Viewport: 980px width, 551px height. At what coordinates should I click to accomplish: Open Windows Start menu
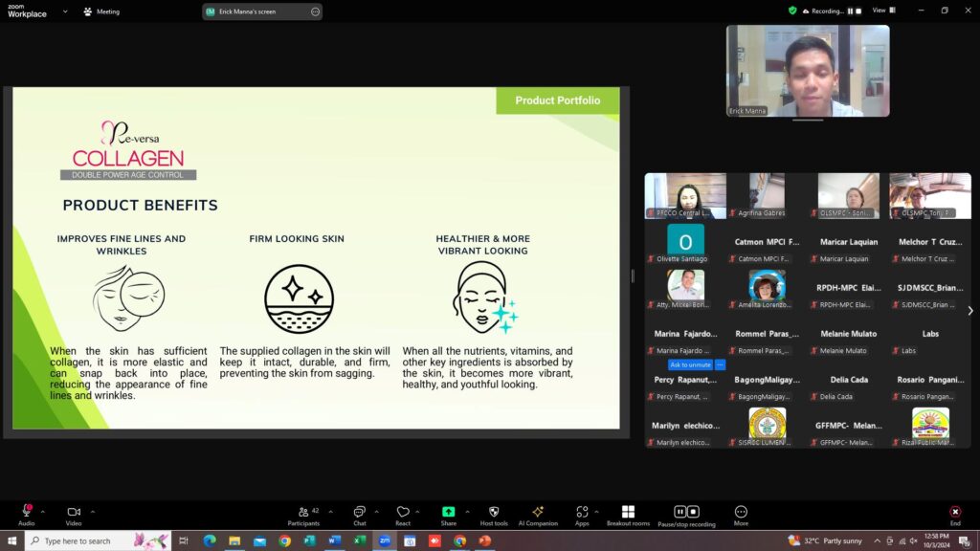(x=11, y=540)
